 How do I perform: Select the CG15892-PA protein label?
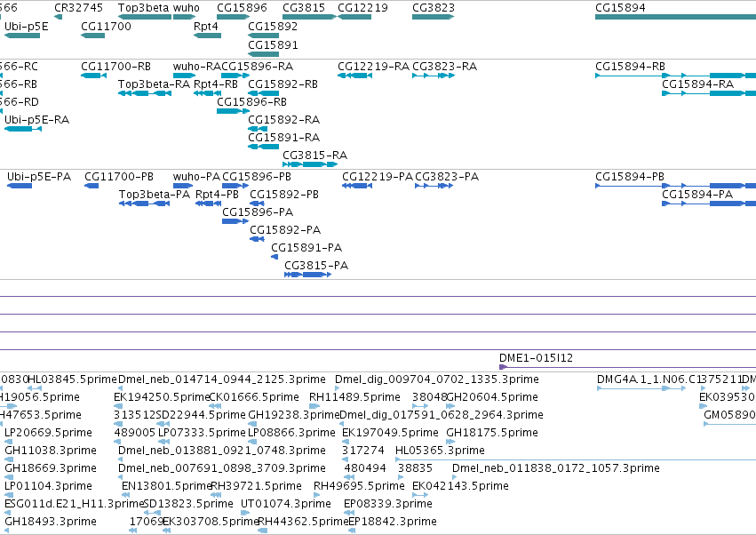(285, 230)
